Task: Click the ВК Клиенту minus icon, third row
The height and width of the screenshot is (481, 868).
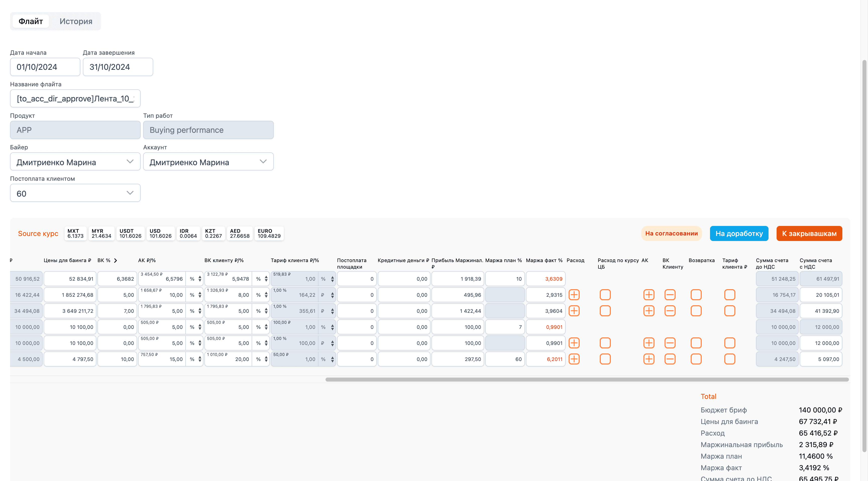Action: tap(670, 311)
